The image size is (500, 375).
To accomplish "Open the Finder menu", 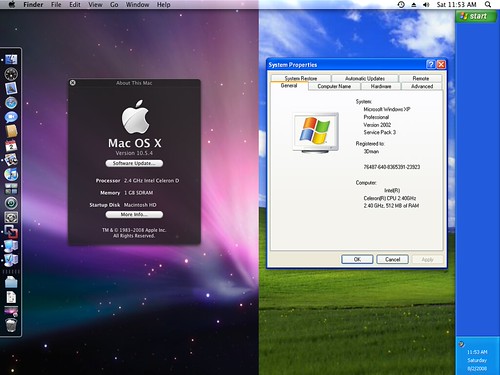I will [33, 5].
